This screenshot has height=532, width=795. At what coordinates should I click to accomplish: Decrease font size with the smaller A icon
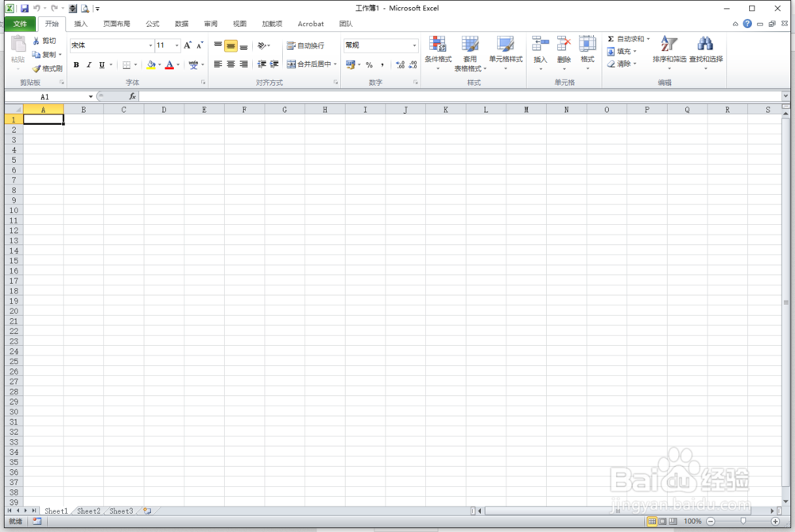click(200, 45)
